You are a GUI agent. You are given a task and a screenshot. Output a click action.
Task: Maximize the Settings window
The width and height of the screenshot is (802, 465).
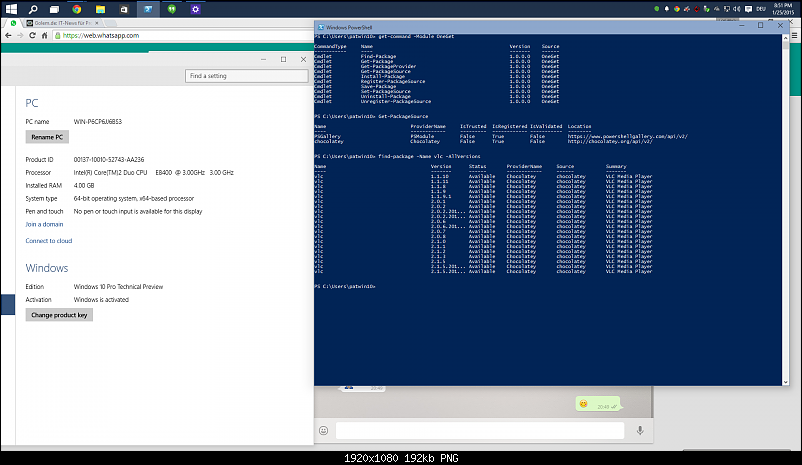(x=283, y=59)
